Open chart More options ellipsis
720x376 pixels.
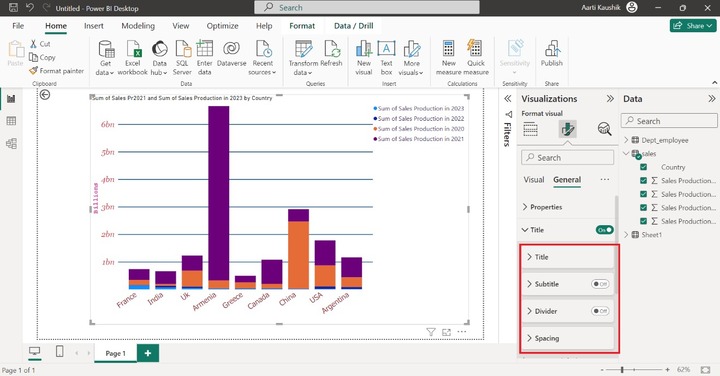pyautogui.click(x=461, y=332)
